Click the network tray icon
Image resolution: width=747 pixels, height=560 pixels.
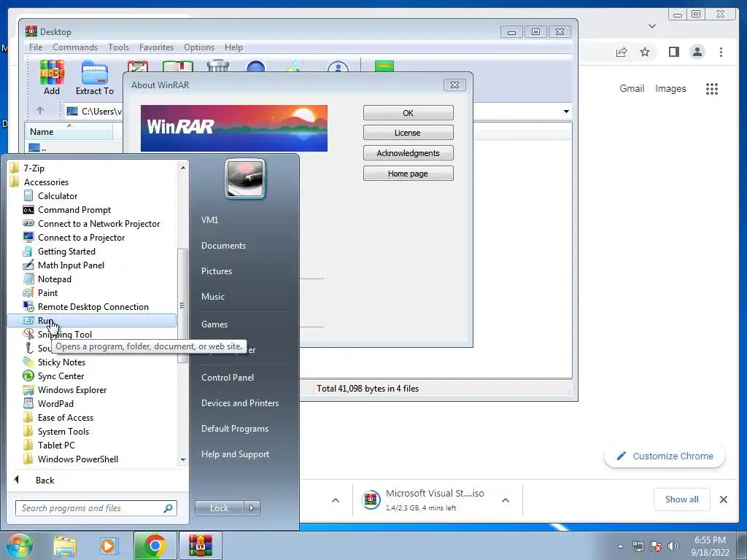[x=638, y=546]
